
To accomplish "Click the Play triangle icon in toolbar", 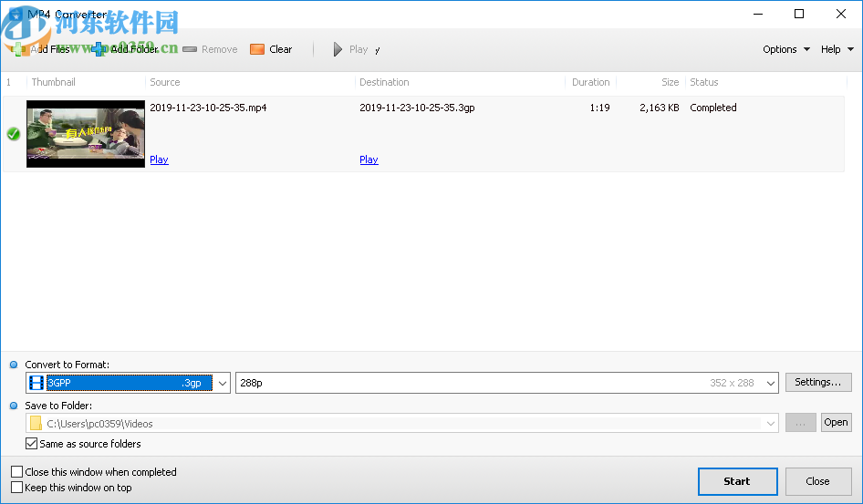I will [338, 49].
